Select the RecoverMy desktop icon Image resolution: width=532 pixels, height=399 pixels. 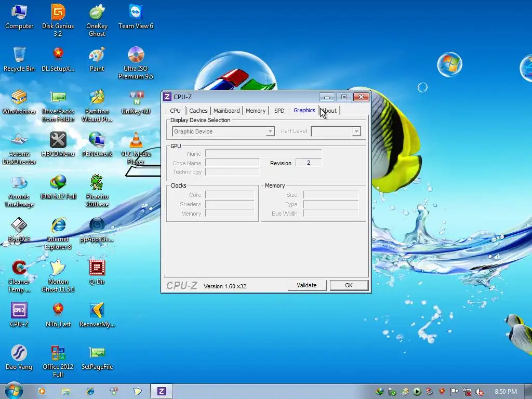[x=97, y=315]
